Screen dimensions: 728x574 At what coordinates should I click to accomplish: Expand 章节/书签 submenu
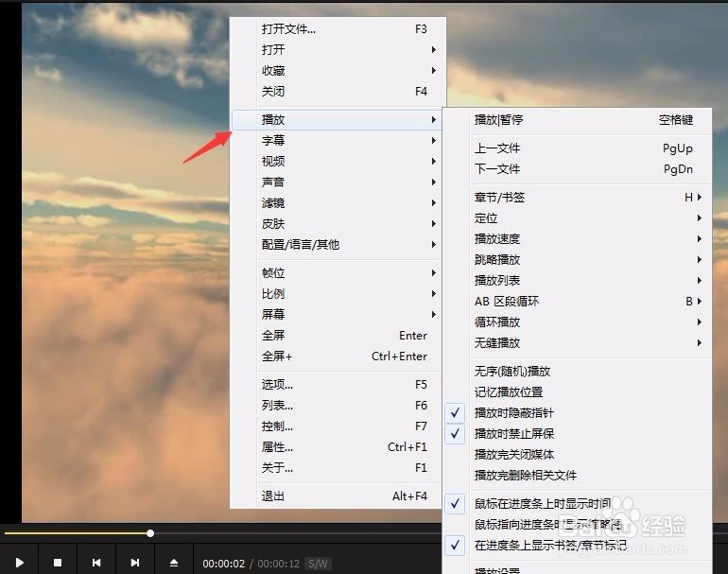[x=577, y=198]
